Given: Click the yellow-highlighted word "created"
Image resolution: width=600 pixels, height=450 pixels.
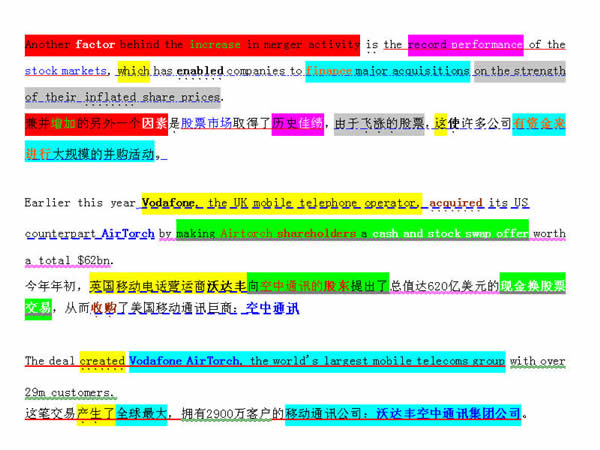Looking at the screenshot, I should (102, 361).
